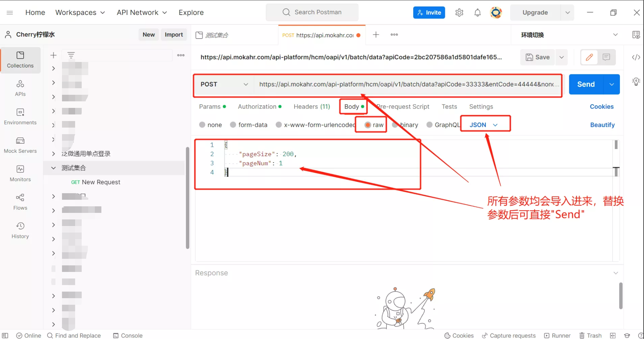Switch to the Settings tab

[x=481, y=106]
